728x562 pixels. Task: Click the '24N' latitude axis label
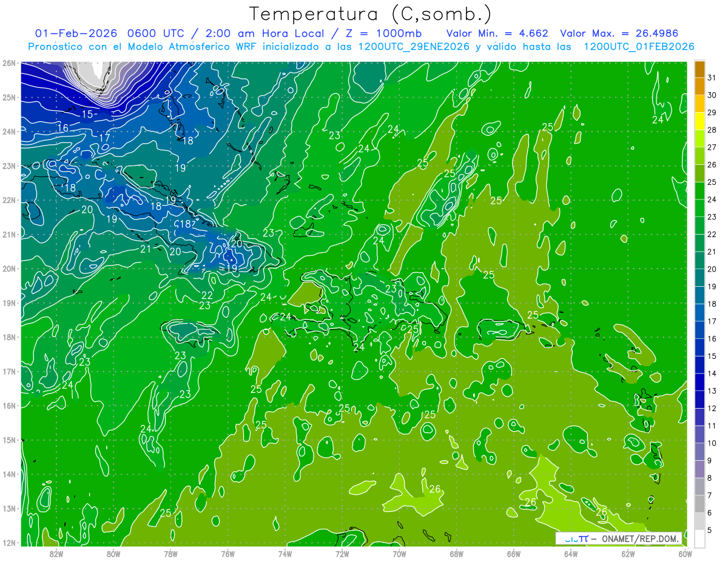(8, 132)
